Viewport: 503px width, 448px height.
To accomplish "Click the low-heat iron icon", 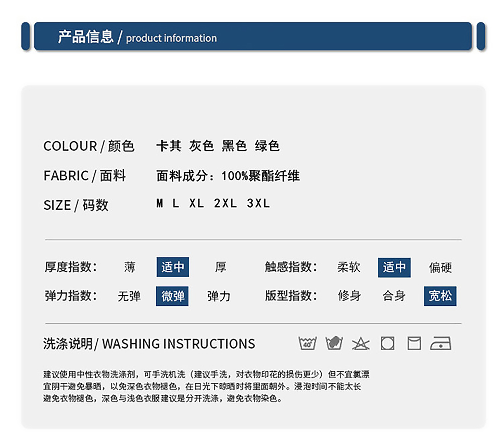I will pos(440,343).
